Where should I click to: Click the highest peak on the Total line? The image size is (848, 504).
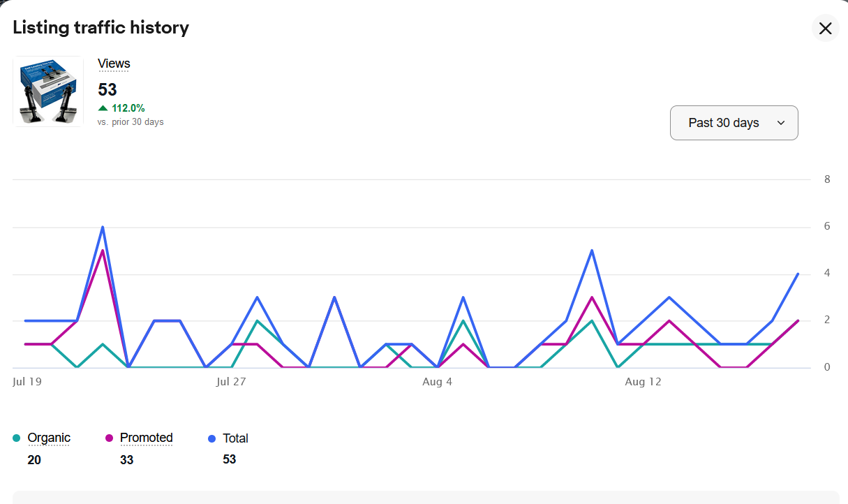tap(102, 227)
